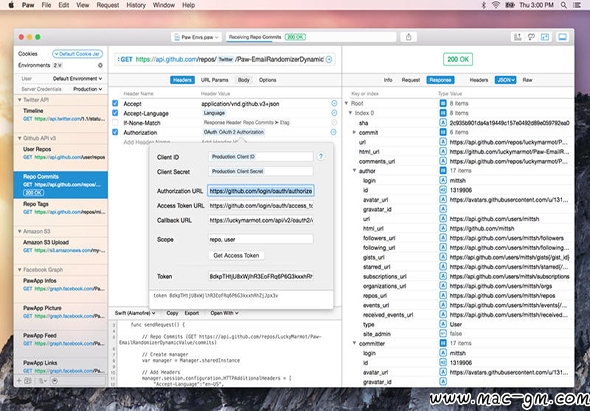
Task: Open the Request menu in menu bar
Action: [108, 5]
